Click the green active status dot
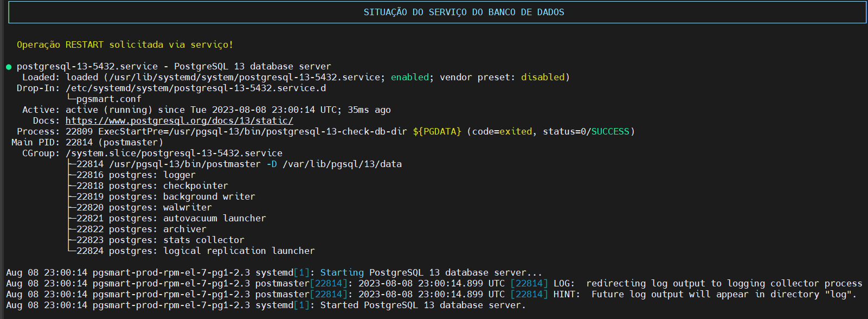Image resolution: width=868 pixels, height=319 pixels. click(9, 67)
